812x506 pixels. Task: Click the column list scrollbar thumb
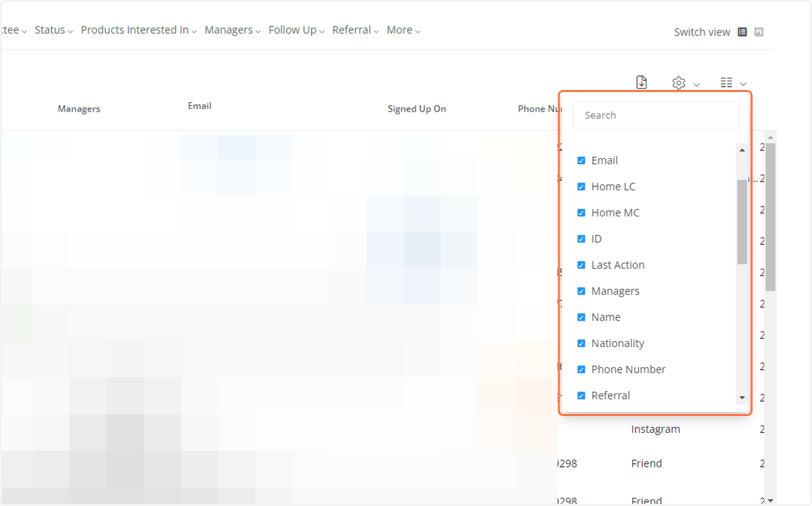[742, 222]
